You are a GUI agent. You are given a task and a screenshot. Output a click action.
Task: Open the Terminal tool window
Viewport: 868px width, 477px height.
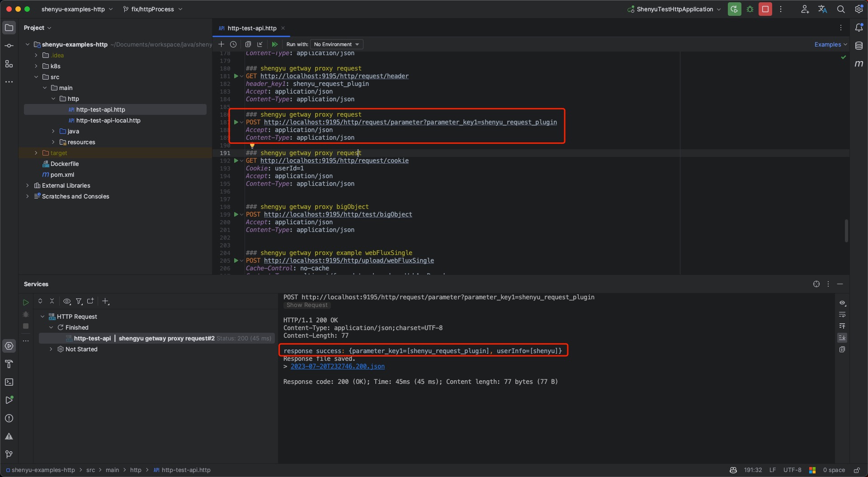coord(9,382)
